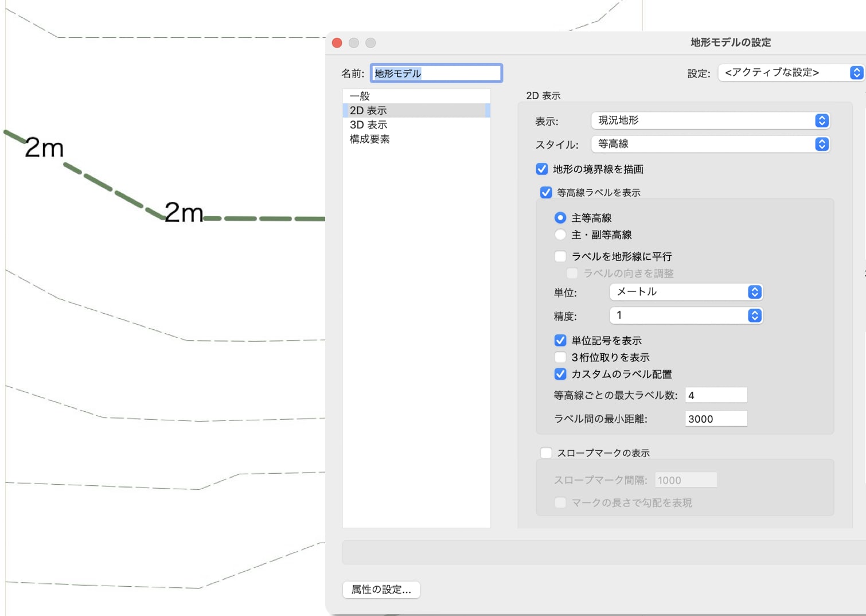Select 2D 表示 in the category list
This screenshot has height=616, width=866.
tap(416, 110)
